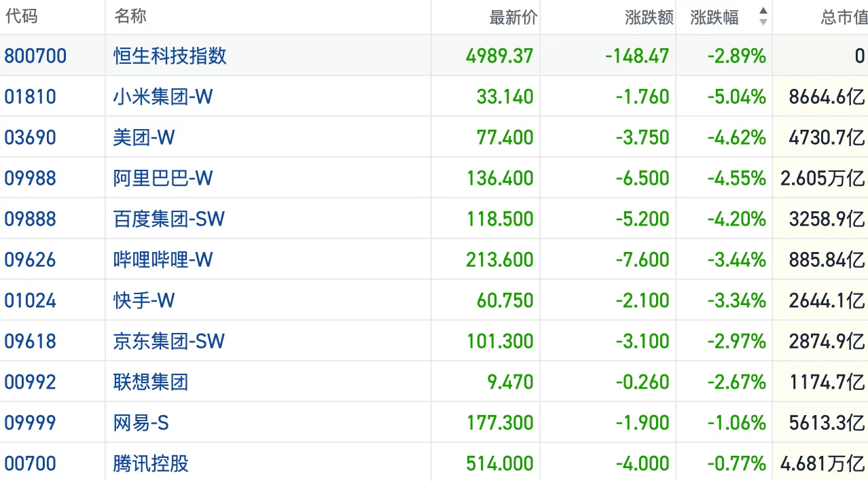This screenshot has width=868, height=481.
Task: Open 京东集团-SW stock name
Action: pos(168,341)
